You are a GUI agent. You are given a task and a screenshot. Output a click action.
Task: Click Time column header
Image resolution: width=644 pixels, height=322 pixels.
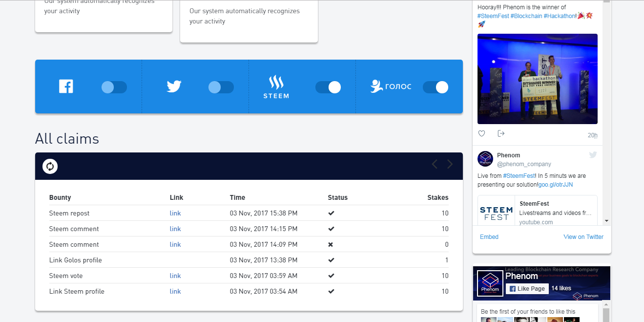pos(238,197)
